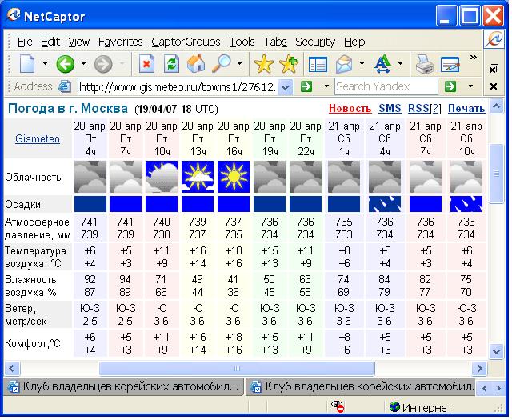Open the Favorites star icon
The height and width of the screenshot is (420, 512).
pyautogui.click(x=263, y=64)
